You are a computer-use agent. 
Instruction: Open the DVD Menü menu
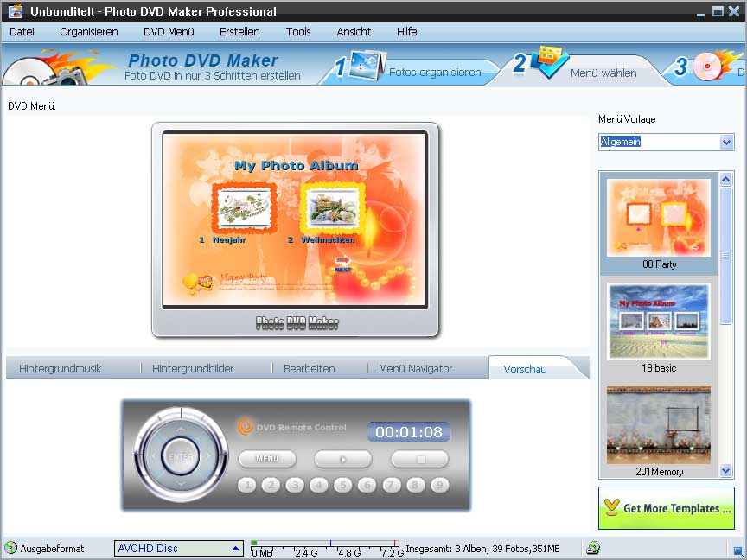click(x=169, y=32)
